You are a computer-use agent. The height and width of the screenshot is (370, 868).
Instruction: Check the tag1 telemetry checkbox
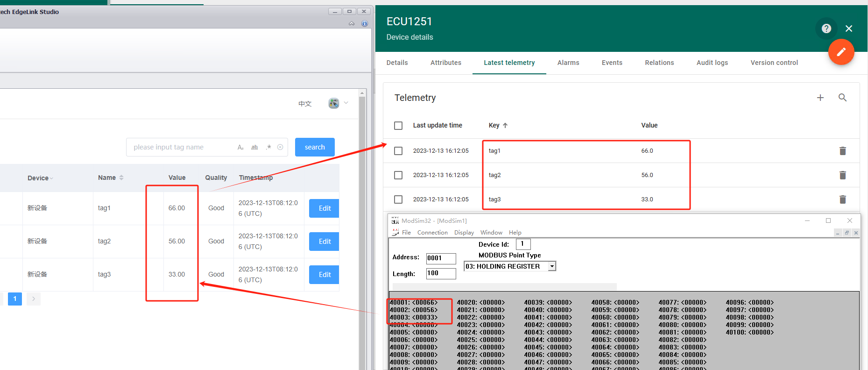[398, 151]
